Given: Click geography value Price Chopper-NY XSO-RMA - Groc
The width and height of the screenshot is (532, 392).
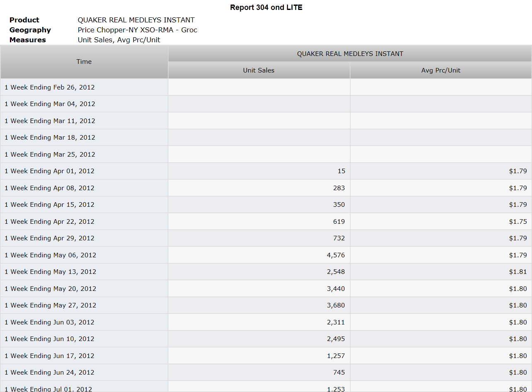Looking at the screenshot, I should coord(138,30).
